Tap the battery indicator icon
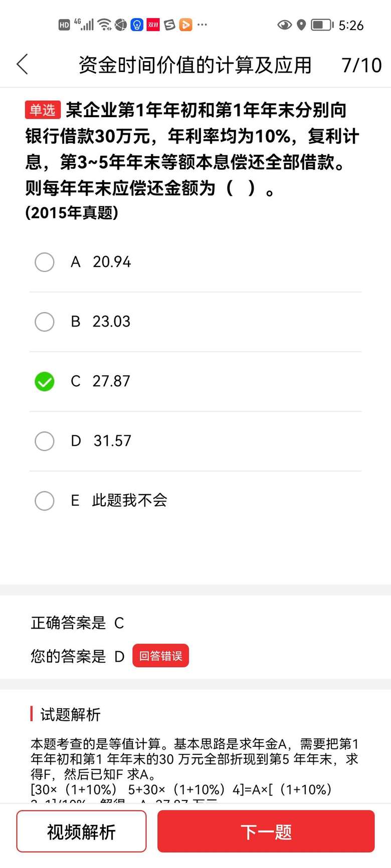 point(322,25)
